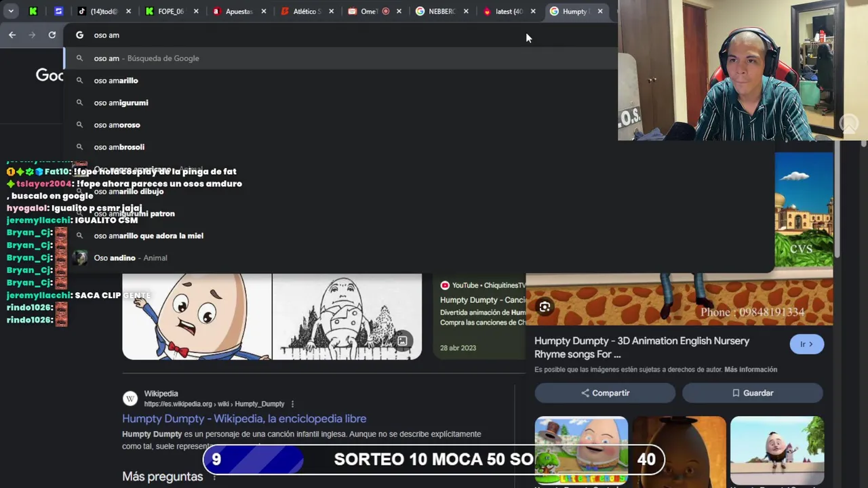Open the colored Humpty Dumpty cartoon image

point(197,316)
